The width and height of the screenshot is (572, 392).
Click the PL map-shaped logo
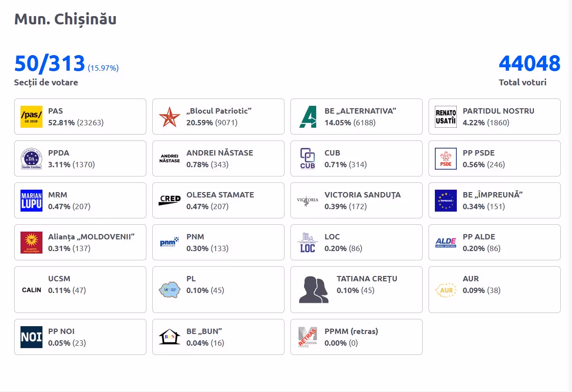(170, 290)
